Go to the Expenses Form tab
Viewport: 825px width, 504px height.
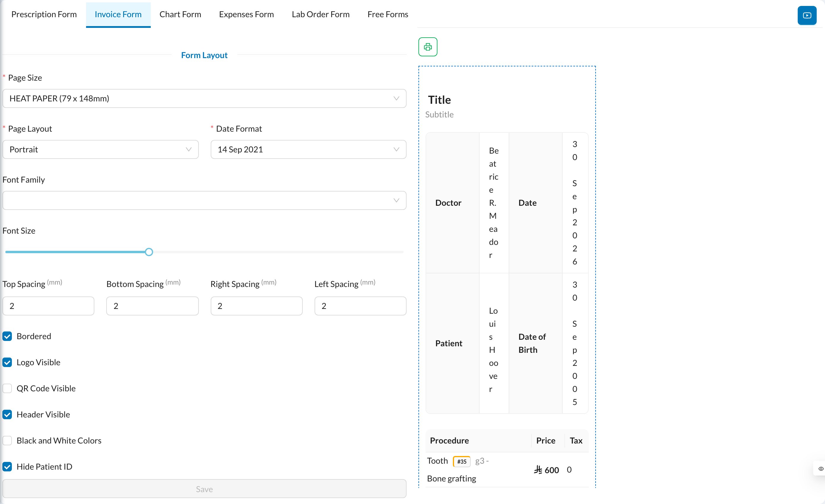246,15
